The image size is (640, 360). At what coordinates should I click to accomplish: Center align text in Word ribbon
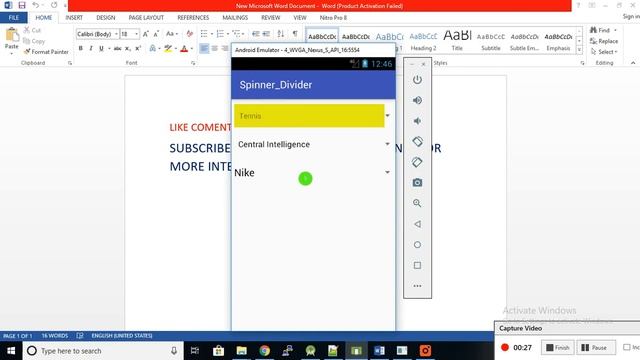(x=214, y=49)
